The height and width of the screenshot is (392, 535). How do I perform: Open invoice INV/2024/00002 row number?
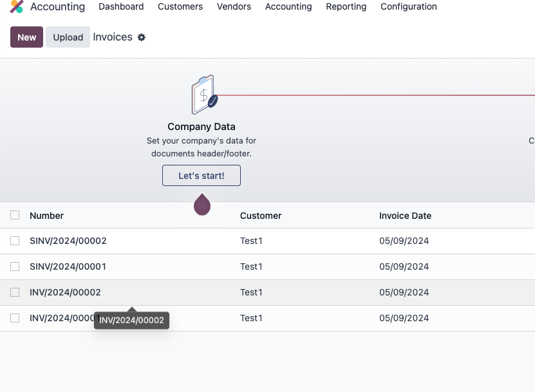coord(65,292)
